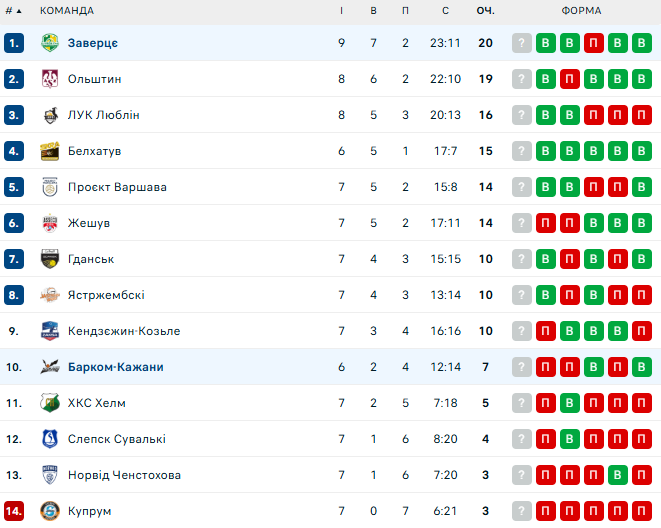Click the Слепск Сувалькі club crest

[x=50, y=439]
